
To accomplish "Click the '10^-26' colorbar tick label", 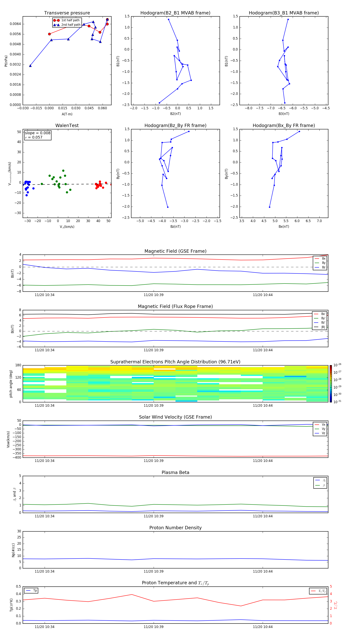I will (337, 365).
